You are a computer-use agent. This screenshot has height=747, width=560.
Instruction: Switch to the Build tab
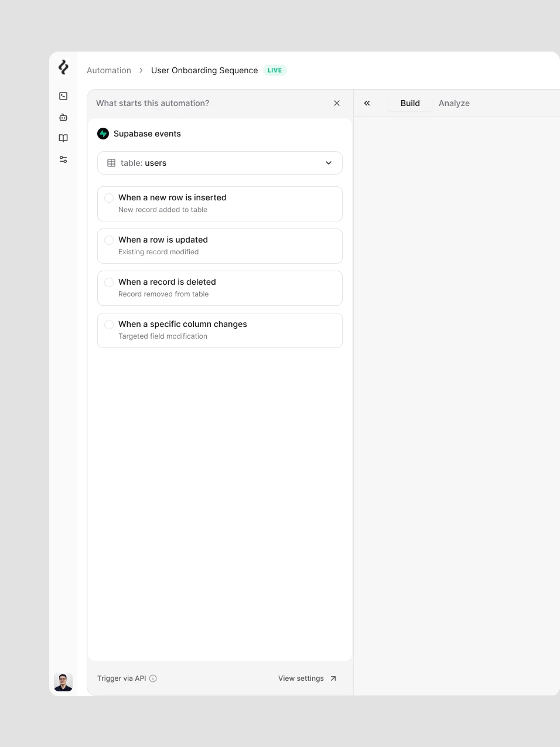click(410, 103)
